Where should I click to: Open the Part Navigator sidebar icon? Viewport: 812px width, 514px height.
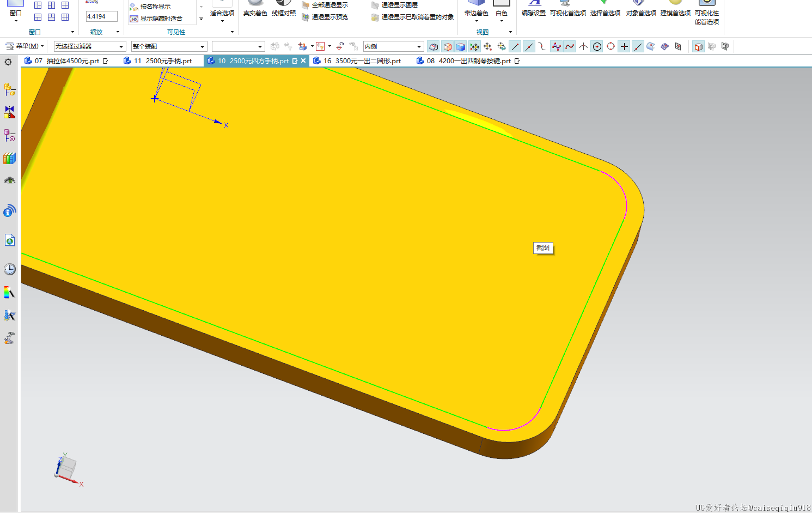(x=9, y=135)
